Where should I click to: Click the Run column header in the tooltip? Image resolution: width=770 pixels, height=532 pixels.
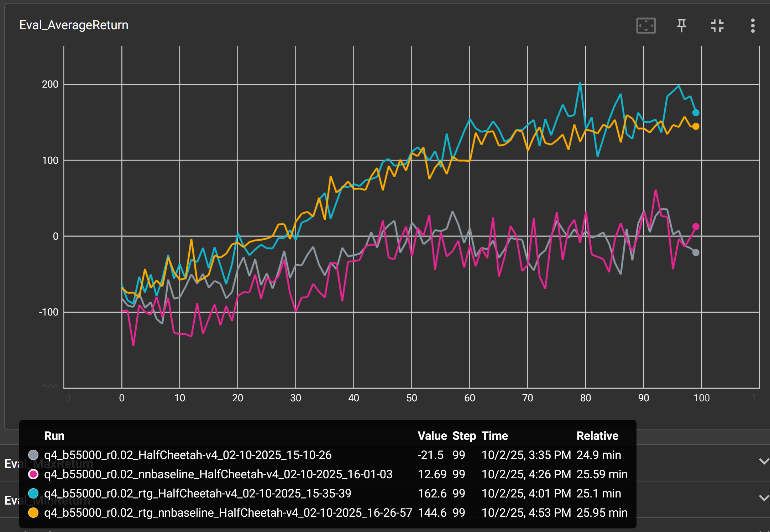[x=54, y=435]
